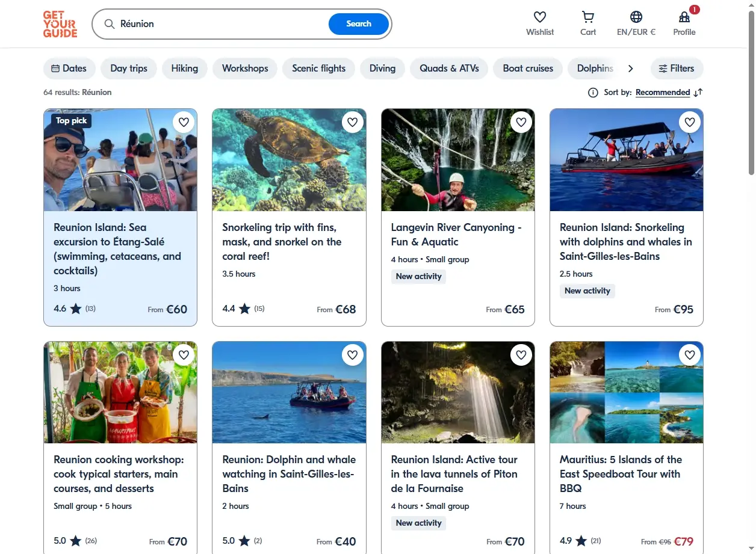Wishlist the coral reef snorkeling trip card
This screenshot has height=554, width=756.
point(353,122)
